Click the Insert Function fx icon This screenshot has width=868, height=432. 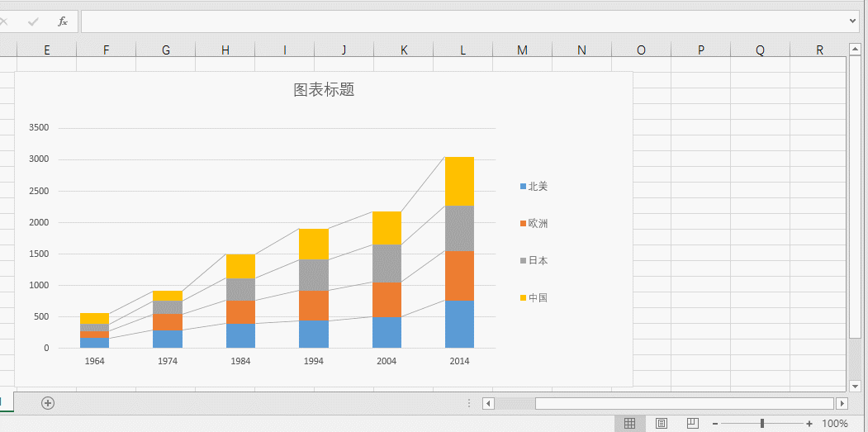pos(63,21)
